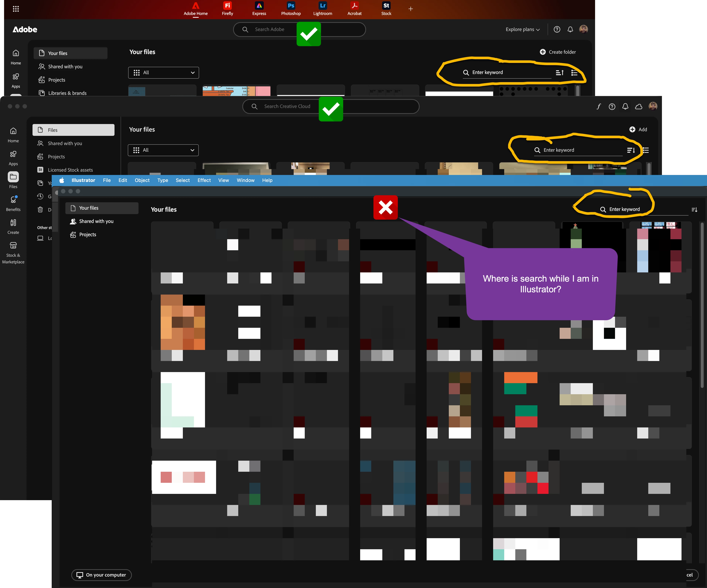The width and height of the screenshot is (707, 588).
Task: Click the Photoshop app shortcut icon
Action: click(291, 6)
